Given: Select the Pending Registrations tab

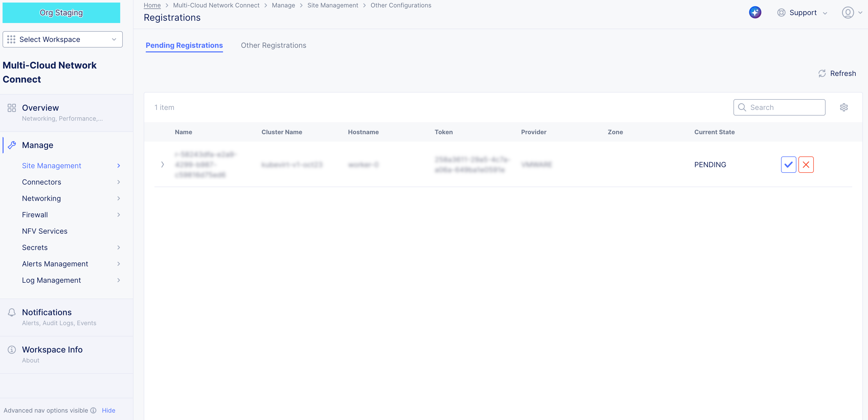Looking at the screenshot, I should tap(184, 45).
